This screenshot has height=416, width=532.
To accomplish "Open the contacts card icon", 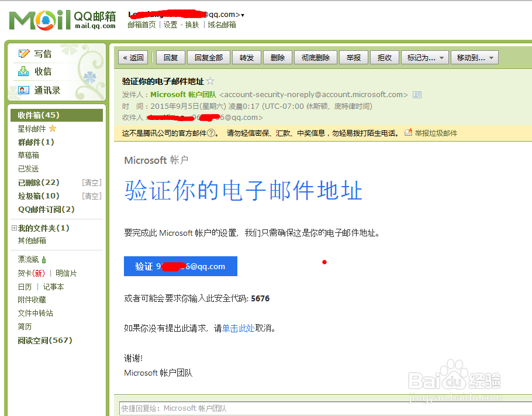I will pos(23,90).
